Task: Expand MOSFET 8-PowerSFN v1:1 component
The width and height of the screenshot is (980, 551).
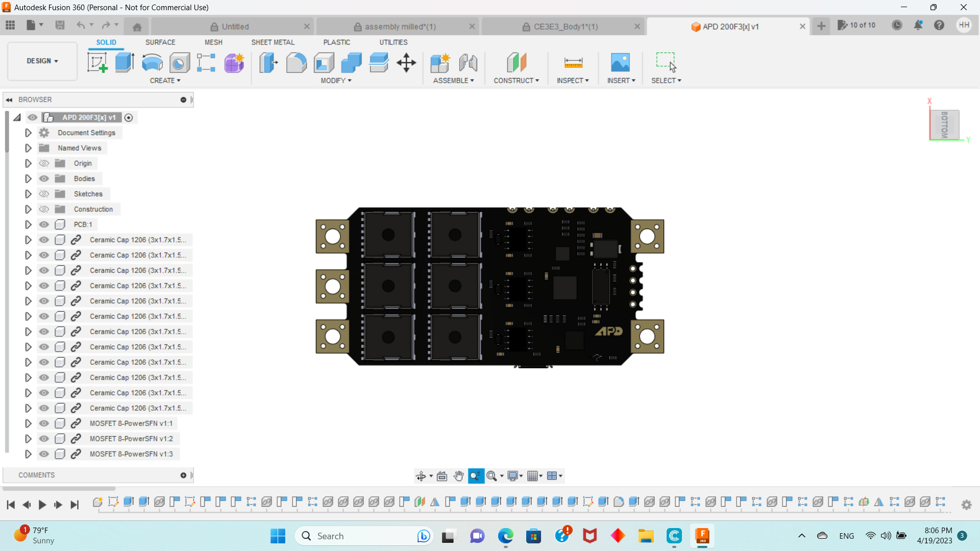Action: pyautogui.click(x=28, y=423)
